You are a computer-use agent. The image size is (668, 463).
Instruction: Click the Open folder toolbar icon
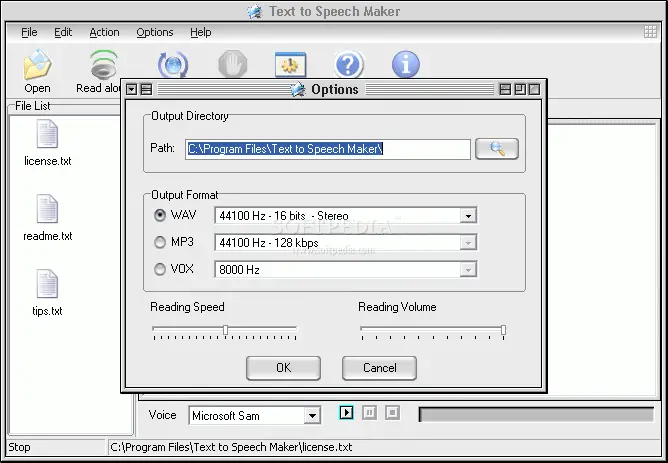(x=37, y=65)
